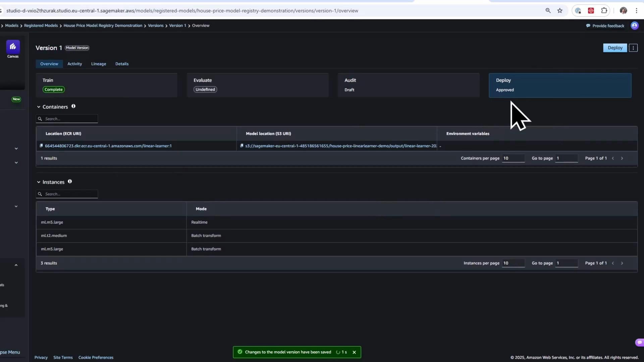The width and height of the screenshot is (644, 362).
Task: Expand the second sidebar chevron
Action: [x=16, y=163]
